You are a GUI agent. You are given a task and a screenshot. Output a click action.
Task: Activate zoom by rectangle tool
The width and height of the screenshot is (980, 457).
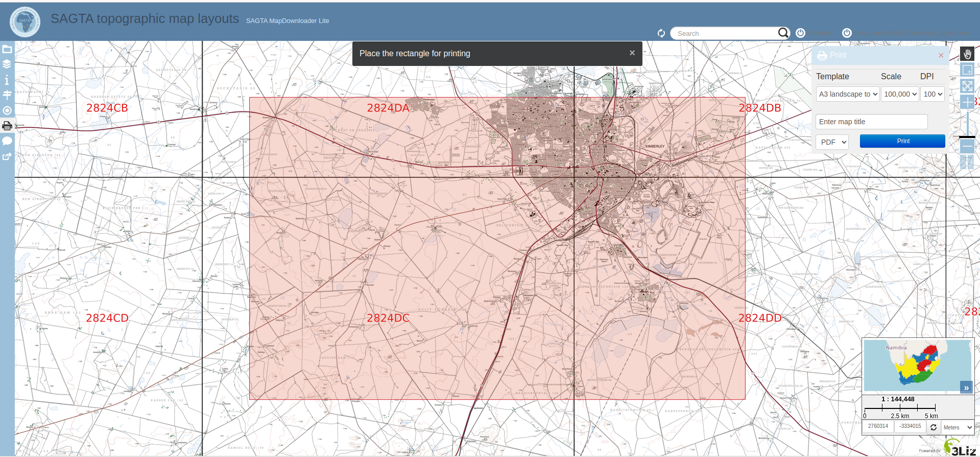[967, 70]
